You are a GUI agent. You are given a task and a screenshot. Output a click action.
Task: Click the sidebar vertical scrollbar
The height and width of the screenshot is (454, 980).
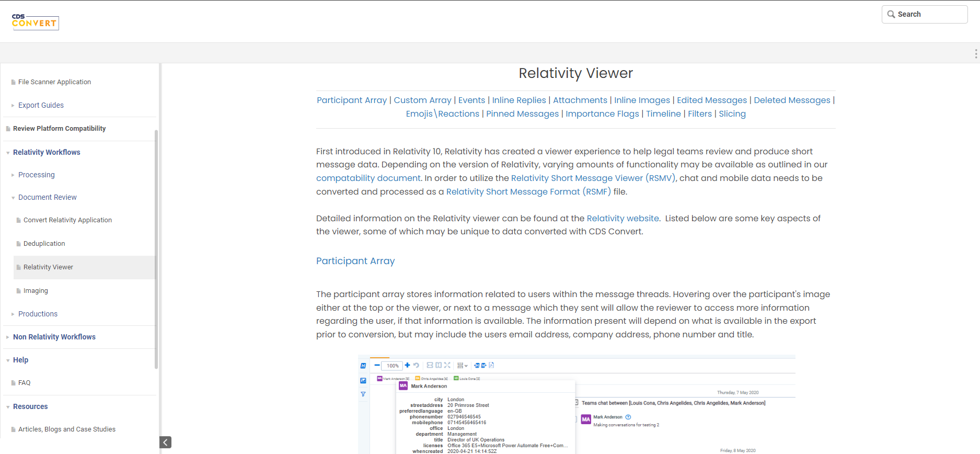156,249
